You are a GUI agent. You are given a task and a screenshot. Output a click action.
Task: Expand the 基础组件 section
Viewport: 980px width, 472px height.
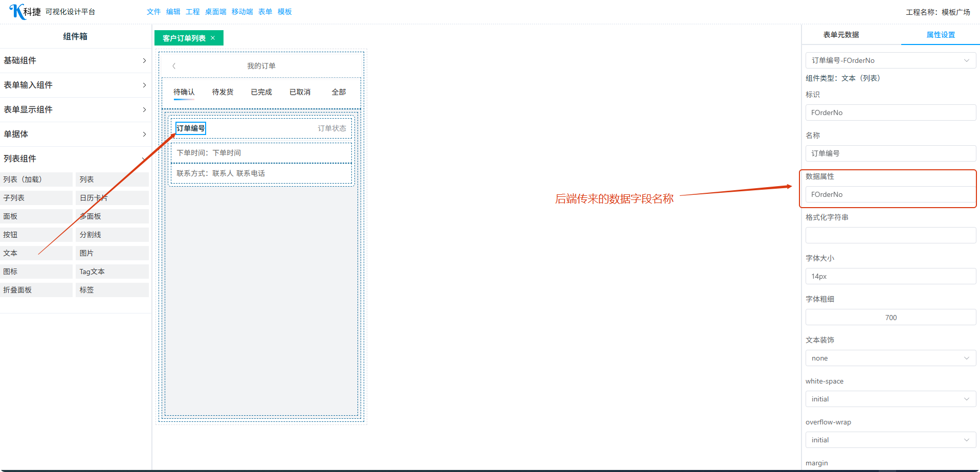click(x=75, y=60)
